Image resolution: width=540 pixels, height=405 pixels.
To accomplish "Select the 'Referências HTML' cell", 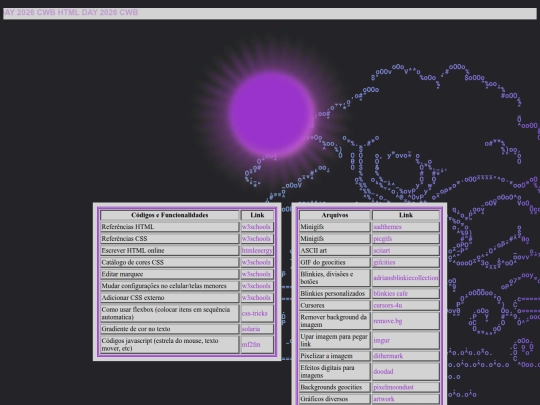I will pyautogui.click(x=169, y=227).
